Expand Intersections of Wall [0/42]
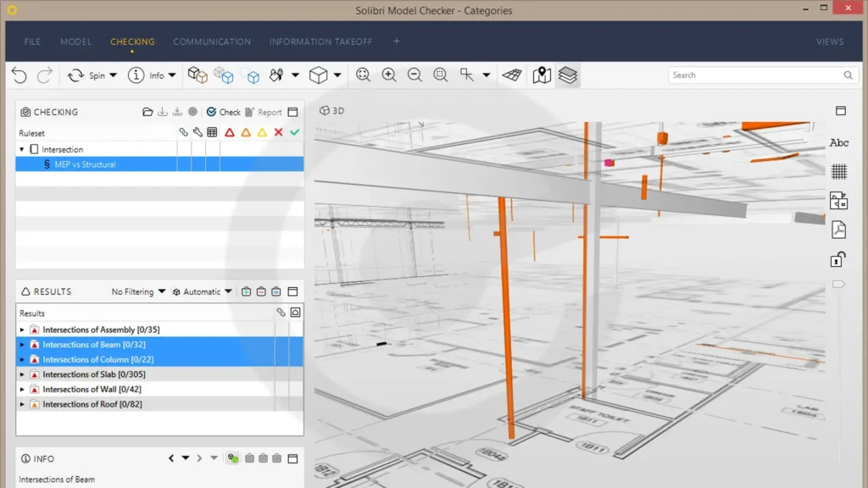The height and width of the screenshot is (488, 868). tap(22, 390)
